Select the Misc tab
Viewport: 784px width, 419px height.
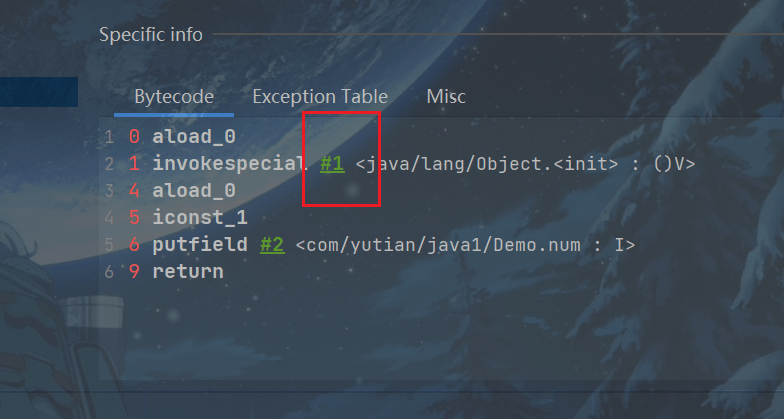[446, 97]
